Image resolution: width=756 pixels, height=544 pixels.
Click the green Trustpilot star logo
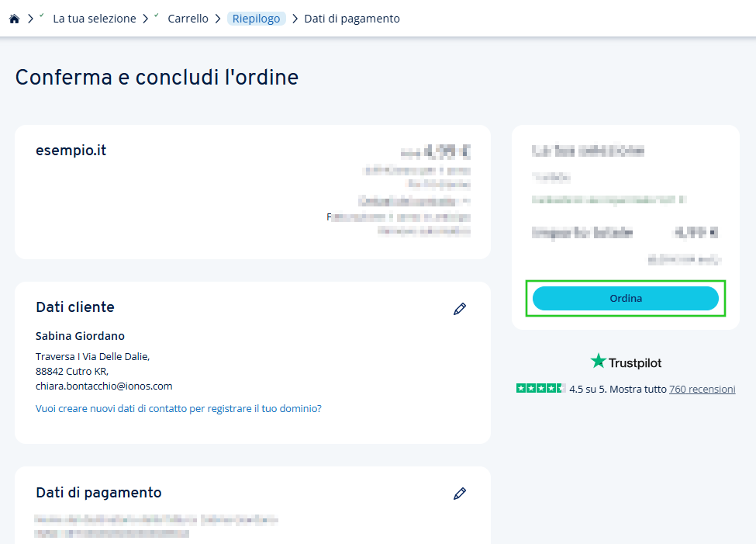pyautogui.click(x=597, y=361)
